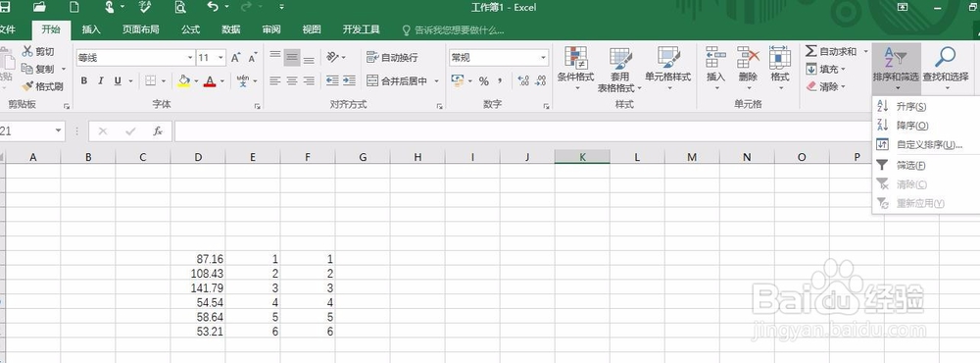The height and width of the screenshot is (363, 980).
Task: Click the accounting number format icon
Action: (x=457, y=80)
